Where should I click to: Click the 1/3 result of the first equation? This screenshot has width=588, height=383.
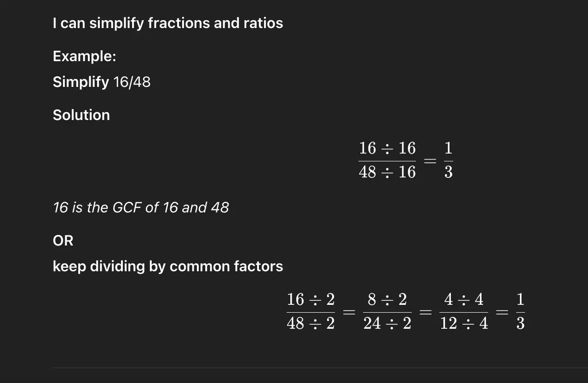click(449, 160)
